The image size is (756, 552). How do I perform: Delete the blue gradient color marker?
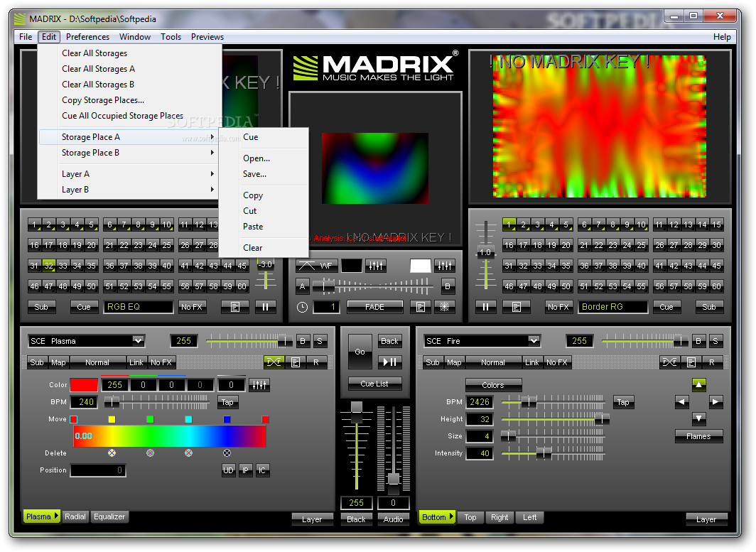tap(227, 453)
